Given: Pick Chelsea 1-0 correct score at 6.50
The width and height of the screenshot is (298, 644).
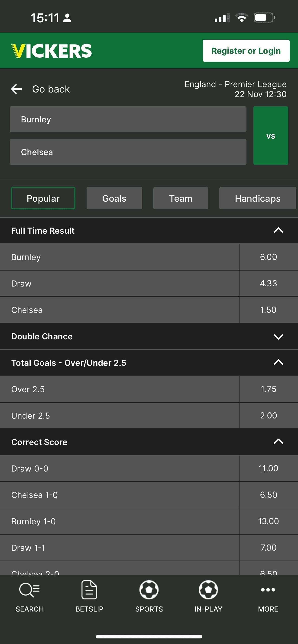Looking at the screenshot, I should click(268, 495).
